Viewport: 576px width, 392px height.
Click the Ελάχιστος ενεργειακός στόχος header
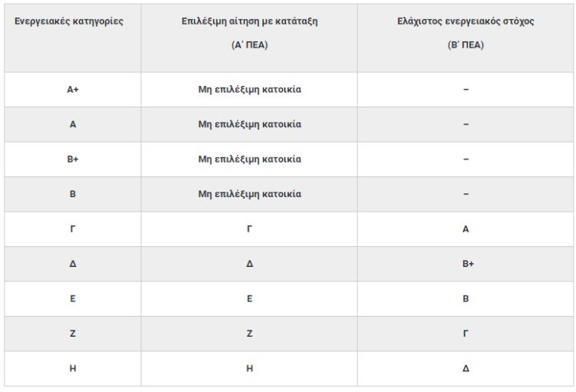(x=465, y=21)
